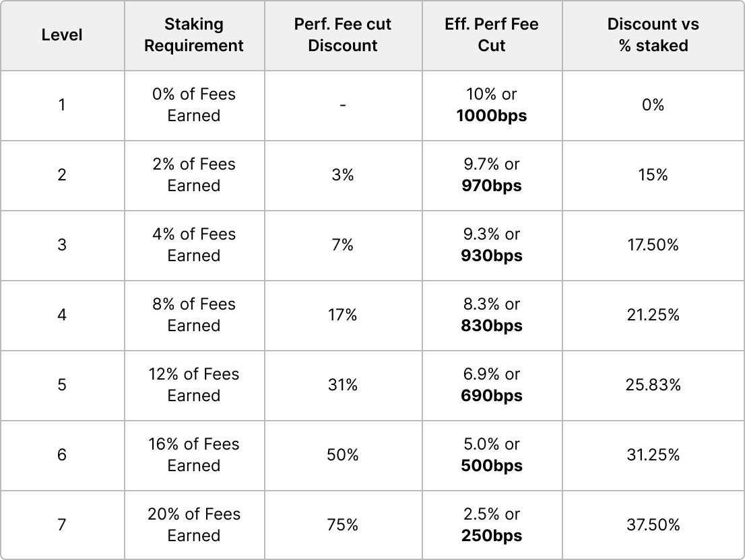This screenshot has width=745, height=560.
Task: Click the Staking Requirement column header
Action: (194, 35)
